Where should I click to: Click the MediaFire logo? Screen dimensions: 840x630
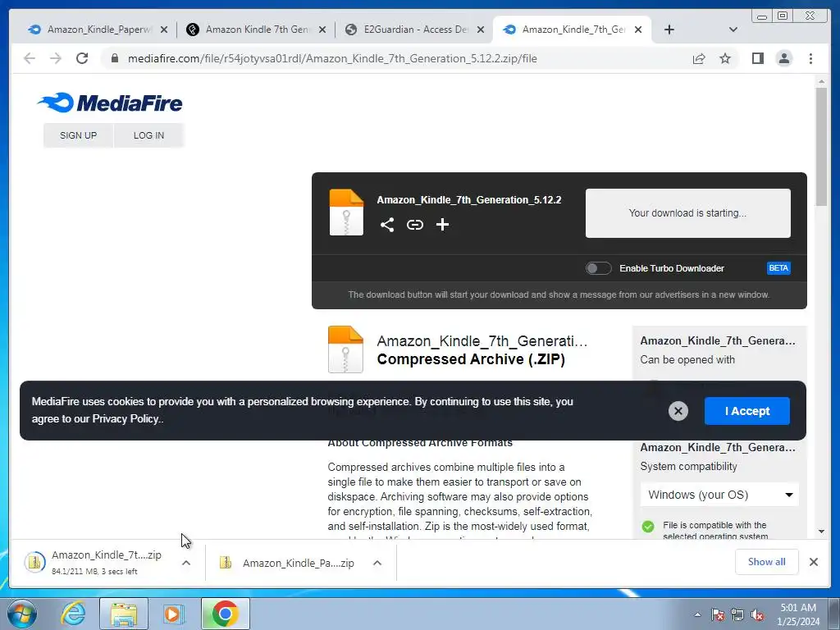110,103
